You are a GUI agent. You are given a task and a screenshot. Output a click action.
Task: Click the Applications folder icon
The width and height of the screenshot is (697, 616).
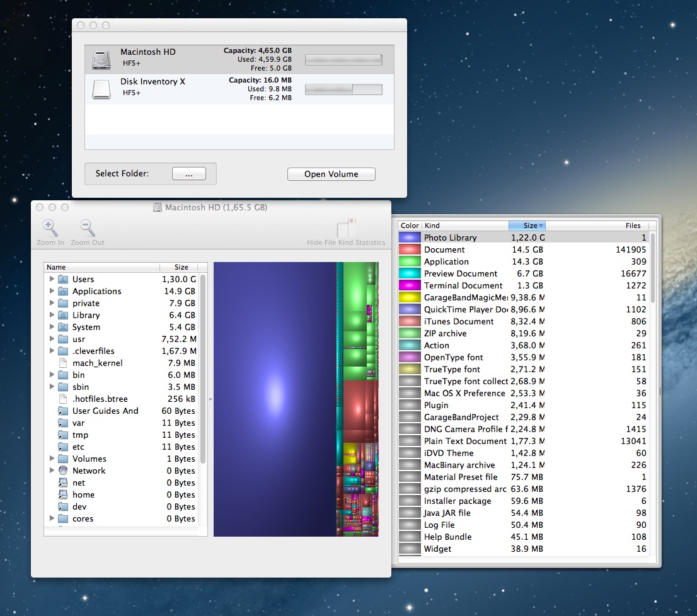[63, 292]
